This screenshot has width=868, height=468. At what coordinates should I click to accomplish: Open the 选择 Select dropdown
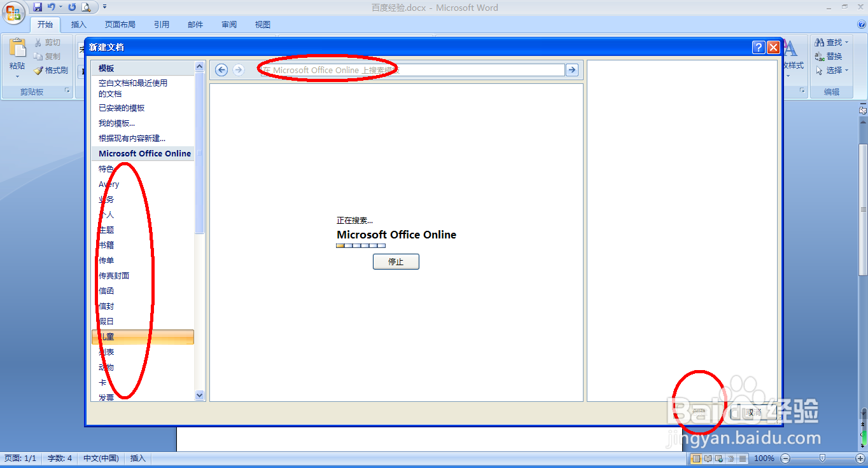pos(832,71)
